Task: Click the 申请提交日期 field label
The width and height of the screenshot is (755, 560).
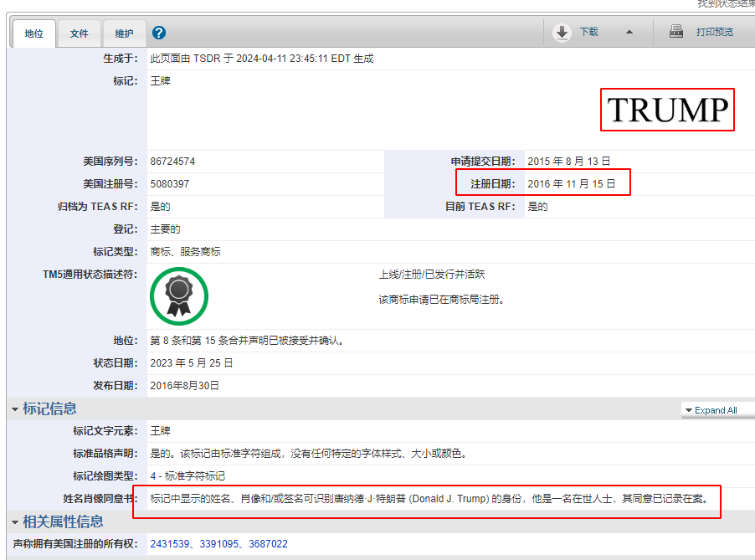Action: point(483,162)
